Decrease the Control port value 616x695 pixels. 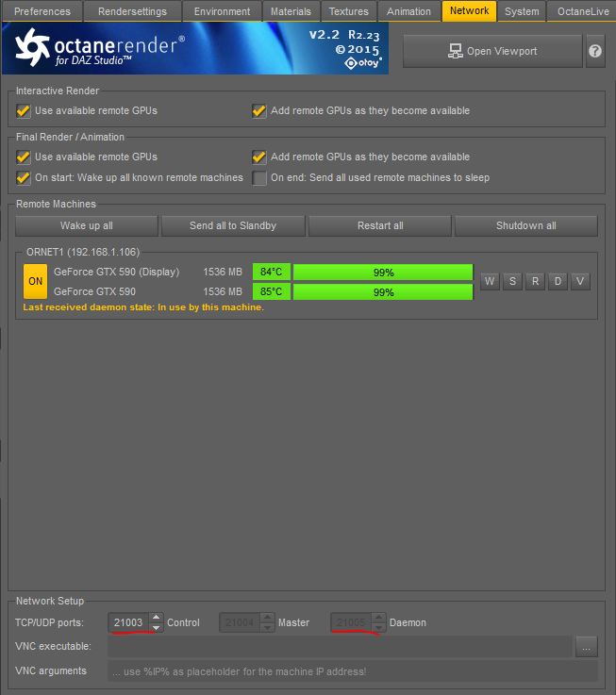pos(156,627)
